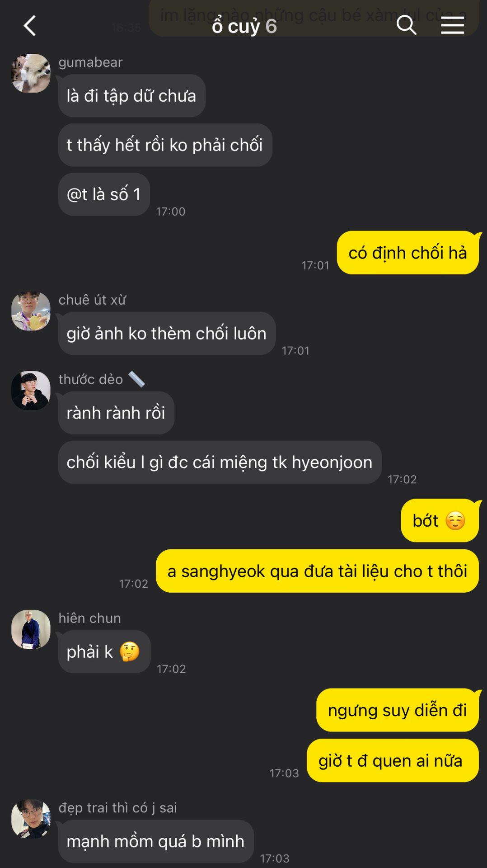
Task: Open hiên chun's profile avatar
Action: (x=31, y=629)
